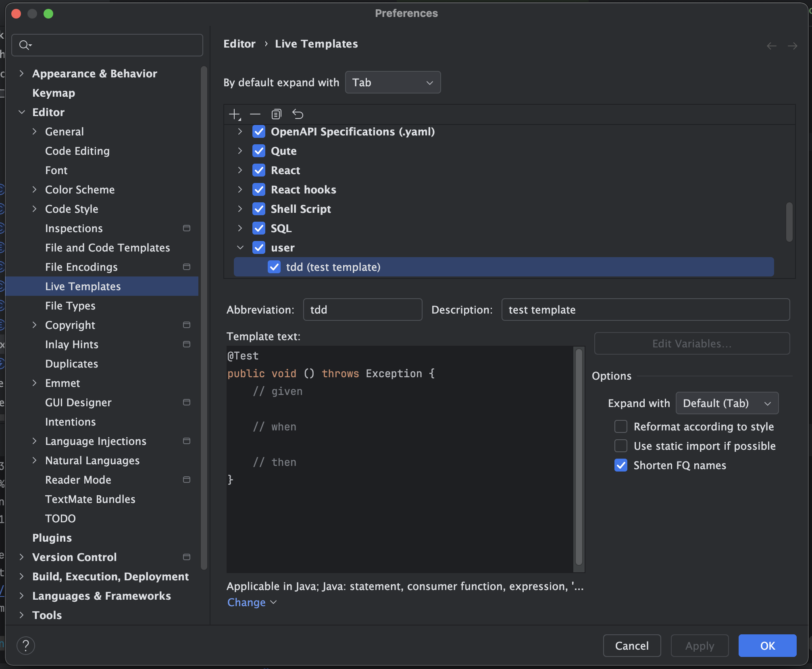812x669 pixels.
Task: Toggle Use static import if possible
Action: 621,446
